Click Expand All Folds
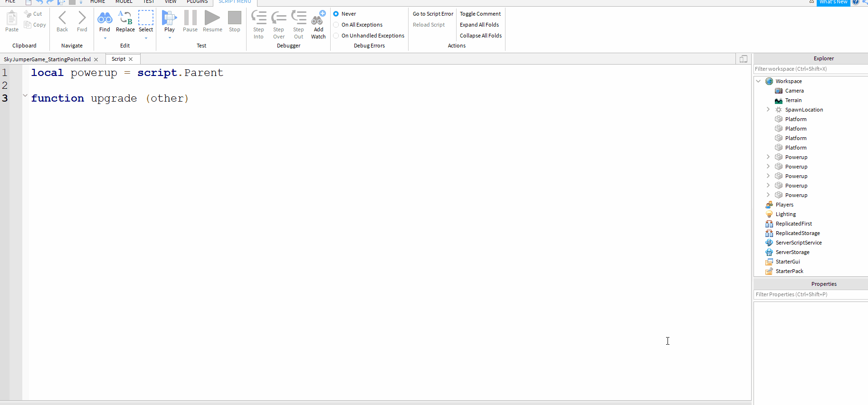This screenshot has height=405, width=868. coord(479,25)
